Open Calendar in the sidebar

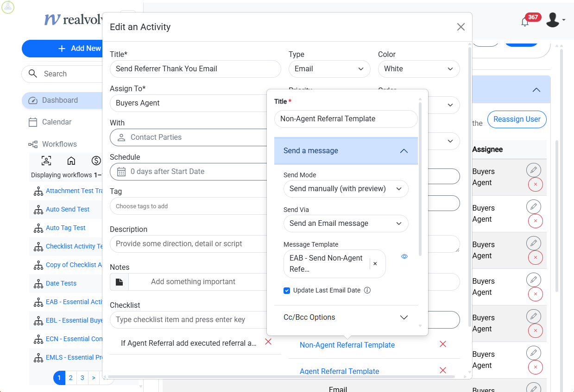[x=57, y=122]
